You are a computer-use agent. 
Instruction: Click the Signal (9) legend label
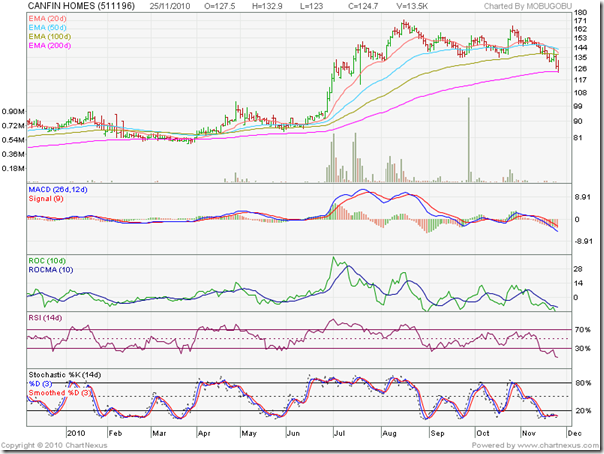[x=48, y=200]
